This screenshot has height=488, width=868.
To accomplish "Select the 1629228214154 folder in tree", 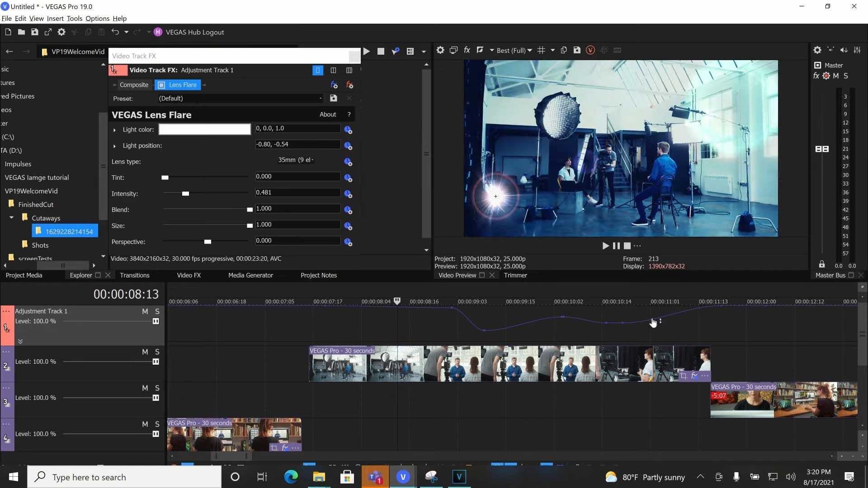I will [69, 231].
